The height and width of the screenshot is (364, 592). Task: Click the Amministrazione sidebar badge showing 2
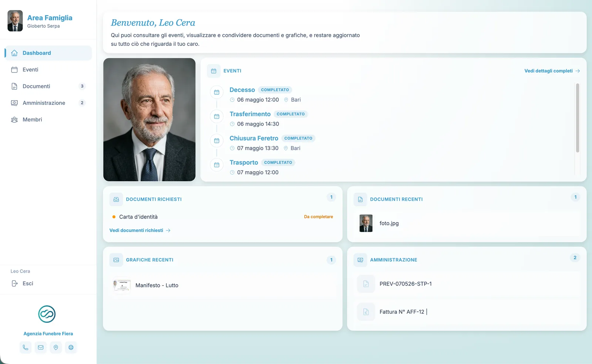(x=82, y=103)
